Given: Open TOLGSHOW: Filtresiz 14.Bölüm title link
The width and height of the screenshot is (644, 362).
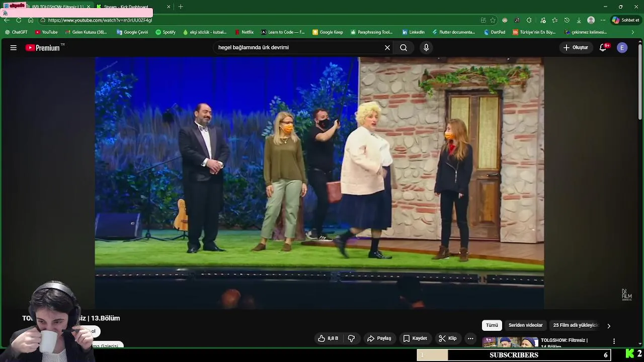Looking at the screenshot, I should 564,343.
